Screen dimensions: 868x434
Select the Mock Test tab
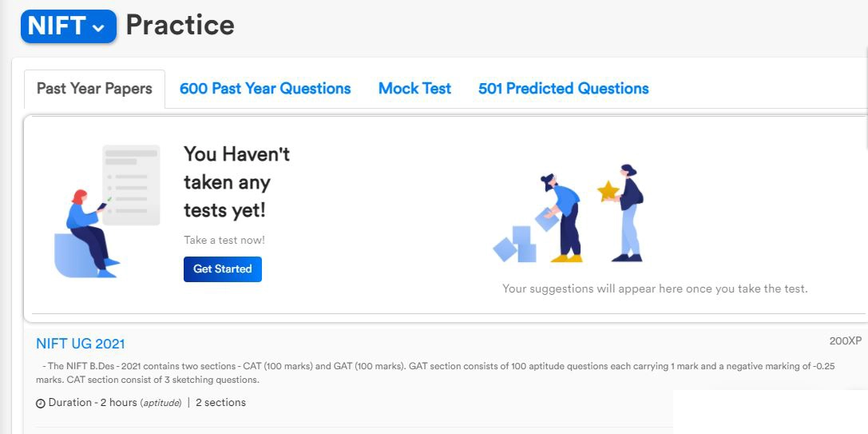414,89
